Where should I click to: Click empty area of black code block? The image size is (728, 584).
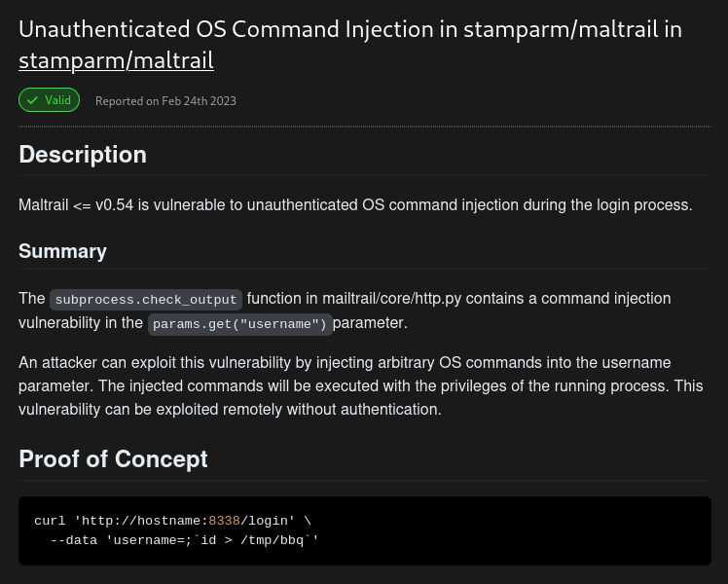click(511, 531)
